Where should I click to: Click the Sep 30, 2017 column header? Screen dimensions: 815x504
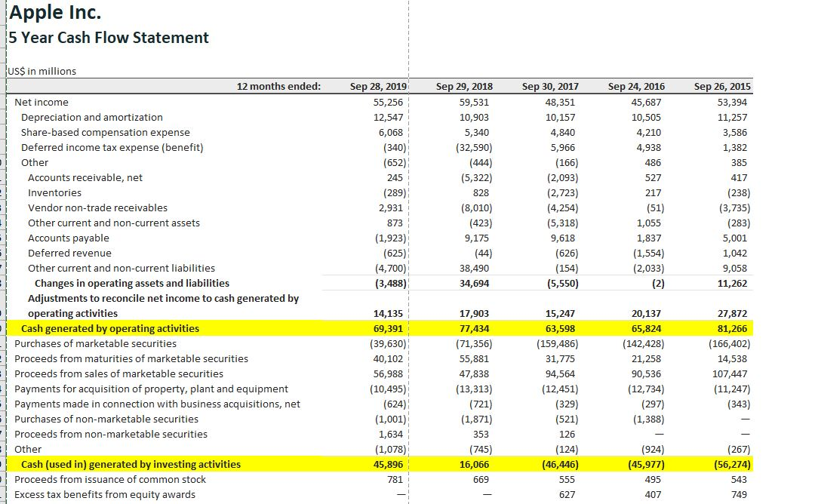pos(546,86)
